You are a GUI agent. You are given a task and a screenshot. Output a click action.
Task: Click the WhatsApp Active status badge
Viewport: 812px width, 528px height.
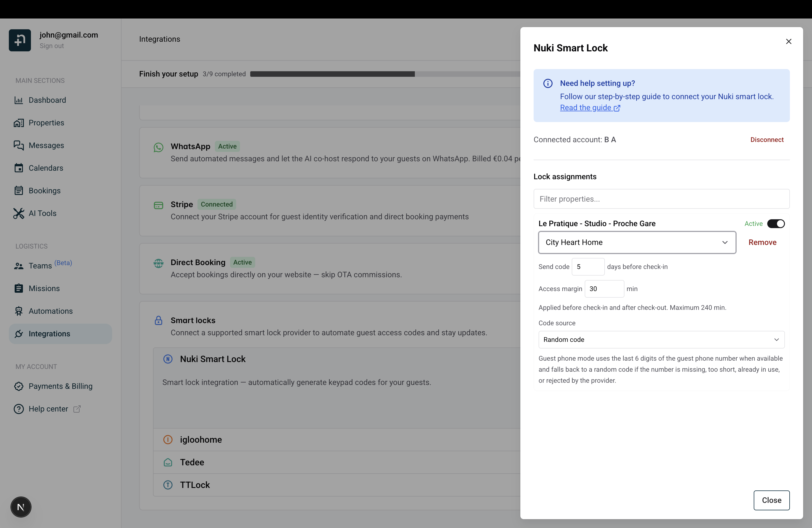227,146
